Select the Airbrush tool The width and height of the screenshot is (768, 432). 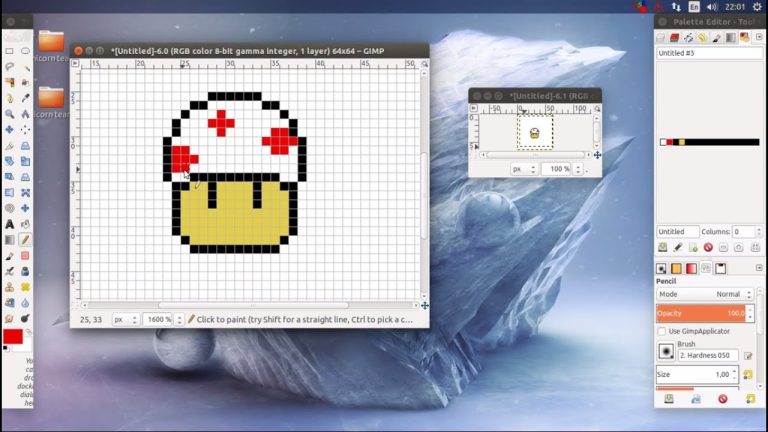(9, 271)
